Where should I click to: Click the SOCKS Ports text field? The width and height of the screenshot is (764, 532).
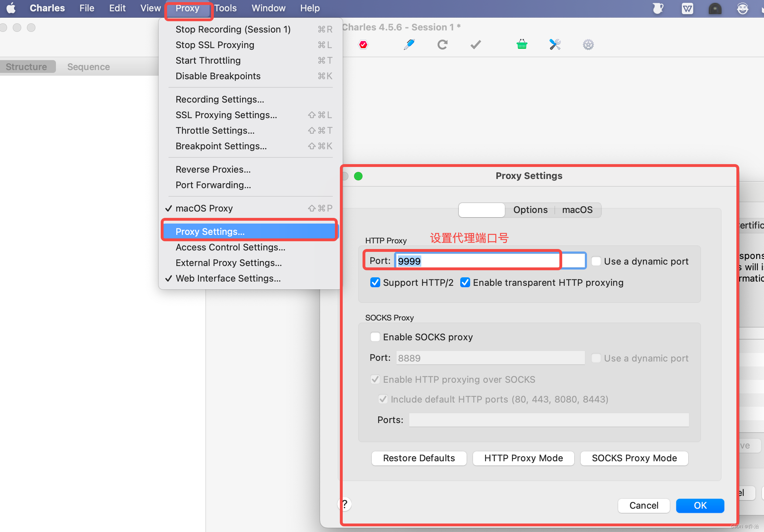click(x=549, y=420)
